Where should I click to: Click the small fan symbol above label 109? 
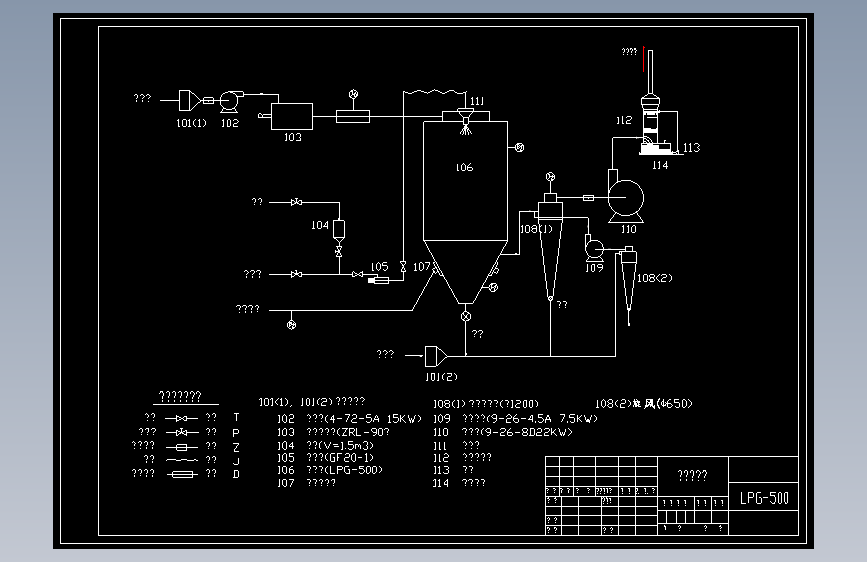coord(594,248)
